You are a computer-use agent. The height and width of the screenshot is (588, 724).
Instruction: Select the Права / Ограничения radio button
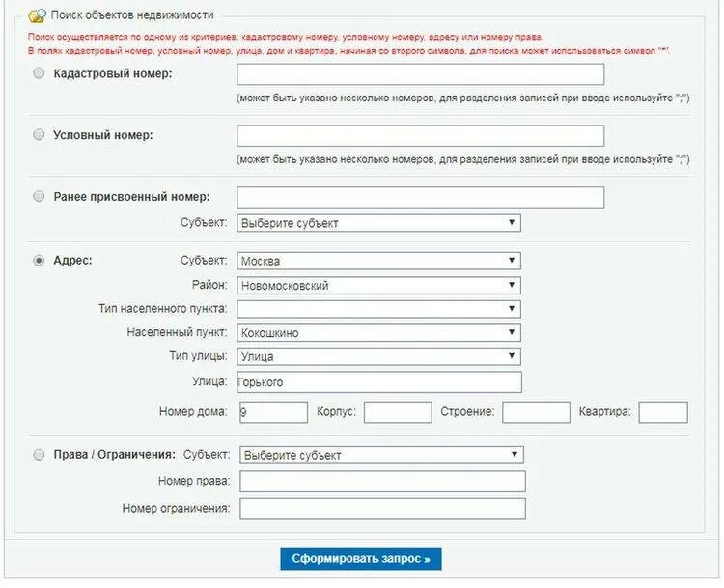[x=39, y=454]
